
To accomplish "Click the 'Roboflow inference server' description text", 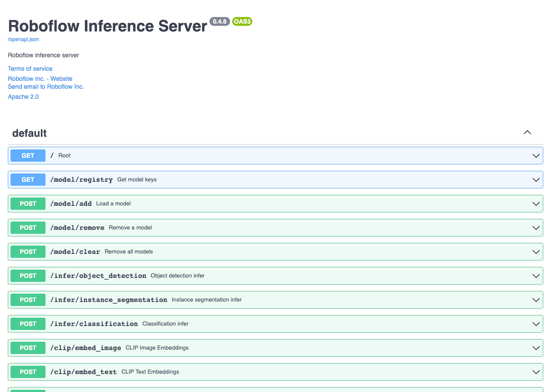I will tap(43, 55).
